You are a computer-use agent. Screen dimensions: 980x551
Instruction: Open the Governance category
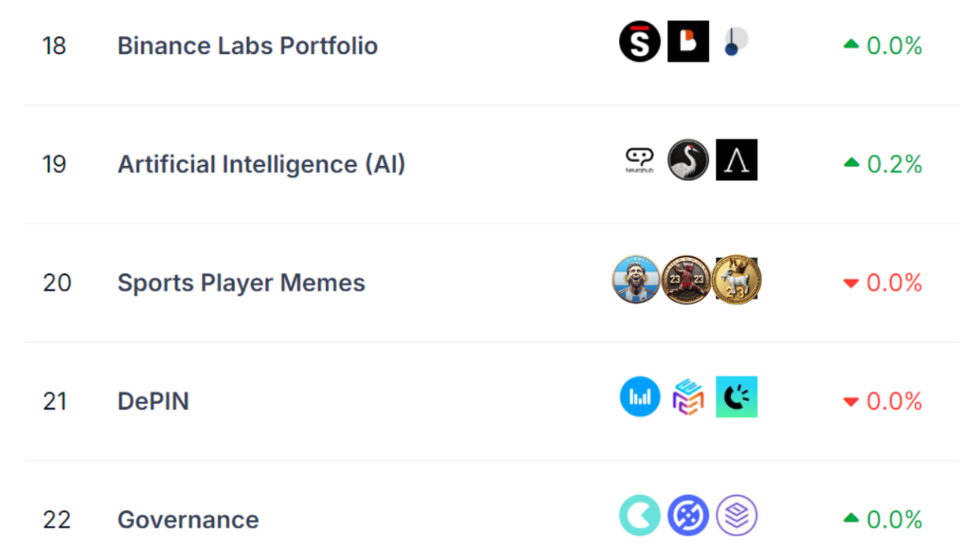pyautogui.click(x=188, y=519)
